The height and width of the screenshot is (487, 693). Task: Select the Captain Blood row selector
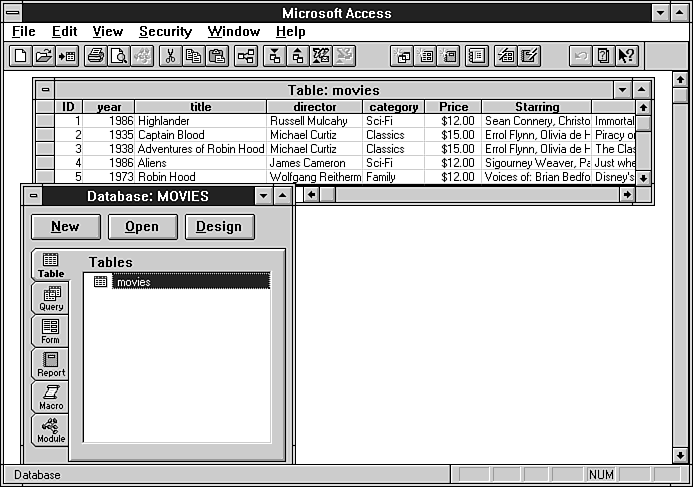click(x=45, y=135)
